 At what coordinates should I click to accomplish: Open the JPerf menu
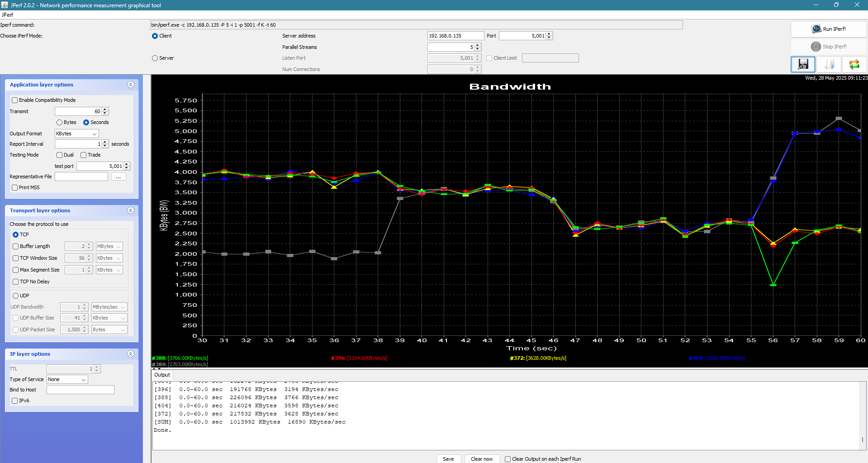point(8,15)
